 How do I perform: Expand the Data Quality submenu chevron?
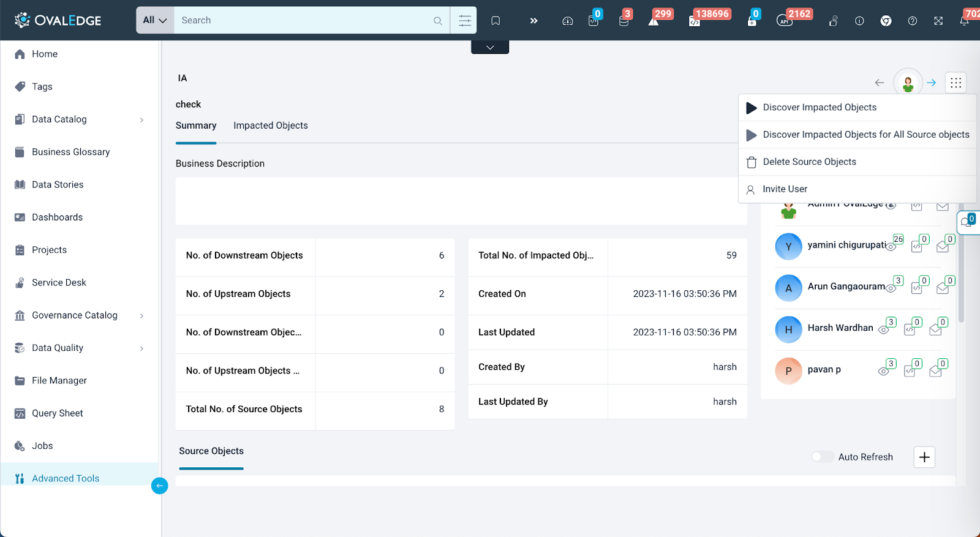coord(141,348)
